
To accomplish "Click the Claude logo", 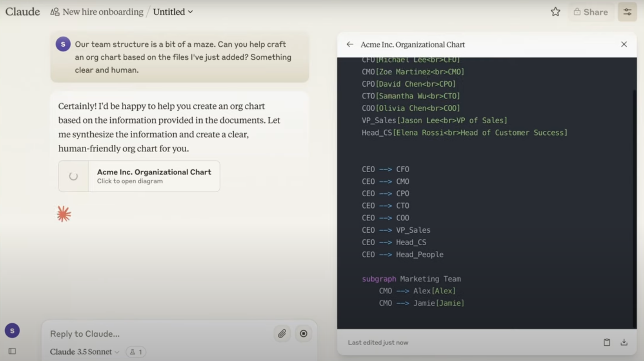I will 22,12.
